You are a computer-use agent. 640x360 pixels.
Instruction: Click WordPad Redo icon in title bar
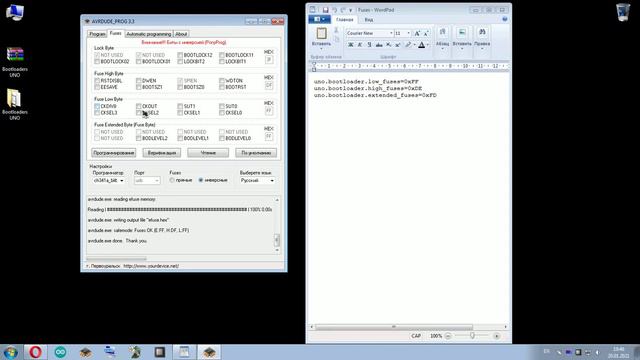pyautogui.click(x=343, y=10)
